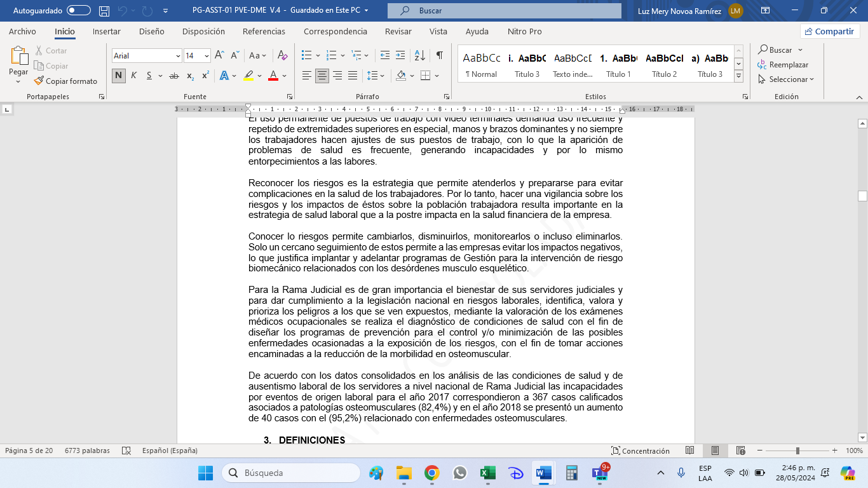
Task: Switch to web layout view icon
Action: [x=741, y=451]
